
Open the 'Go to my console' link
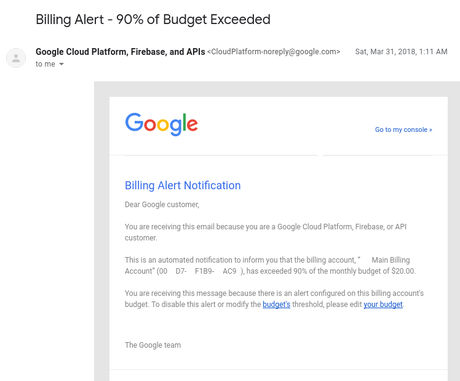coord(403,130)
